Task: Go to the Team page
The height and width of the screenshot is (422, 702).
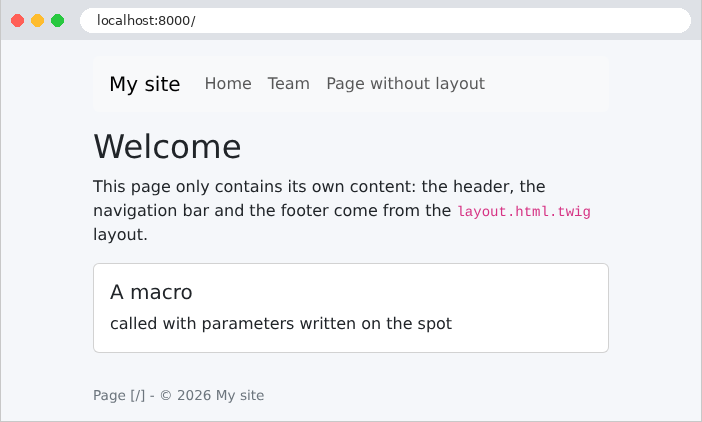Action: (x=288, y=84)
